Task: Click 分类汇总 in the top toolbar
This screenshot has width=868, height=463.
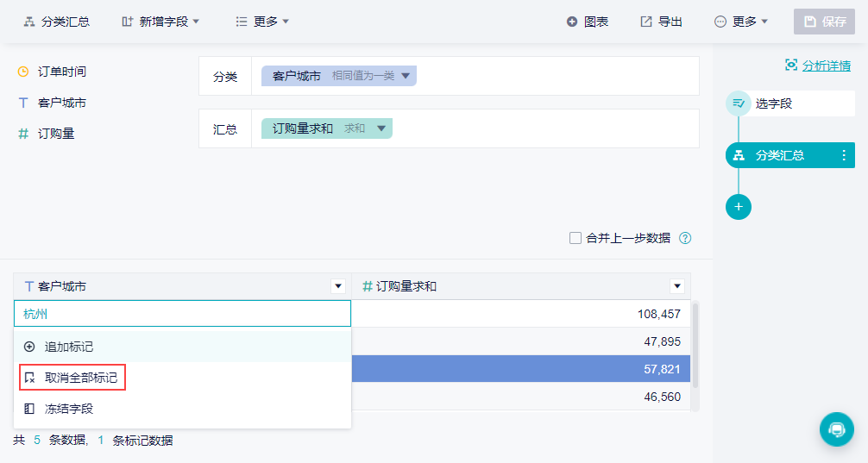Action: (x=56, y=22)
